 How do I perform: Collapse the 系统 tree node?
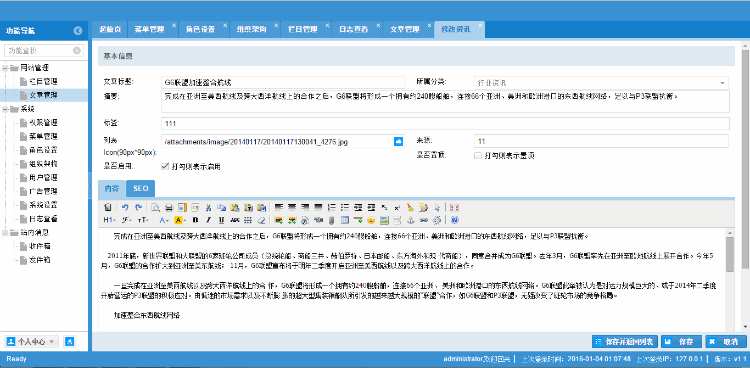5,109
